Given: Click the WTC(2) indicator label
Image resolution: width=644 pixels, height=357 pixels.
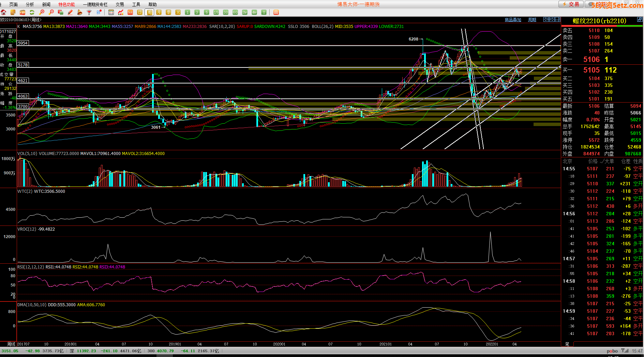Looking at the screenshot, I should coord(24,191).
